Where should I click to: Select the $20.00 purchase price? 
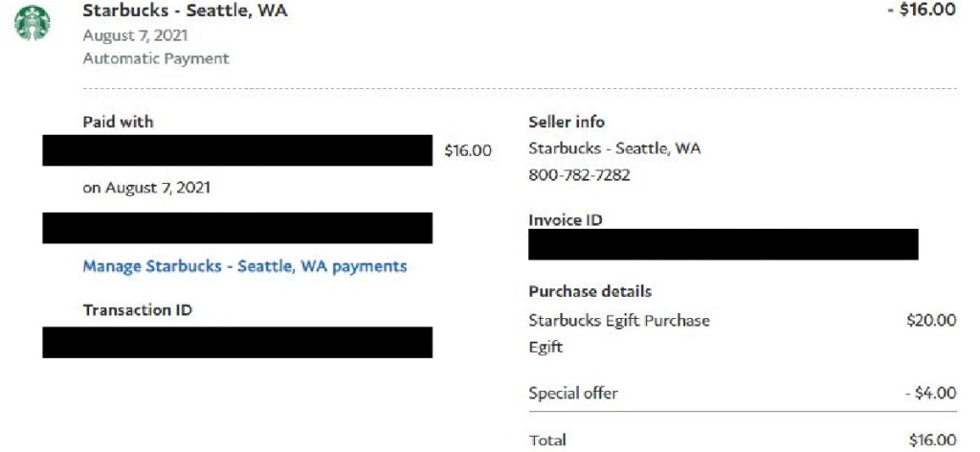(931, 320)
